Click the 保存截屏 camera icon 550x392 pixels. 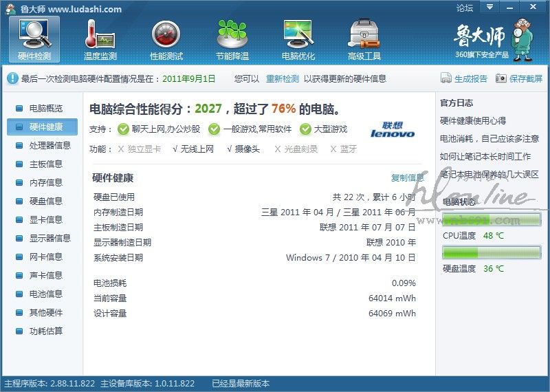coord(501,78)
